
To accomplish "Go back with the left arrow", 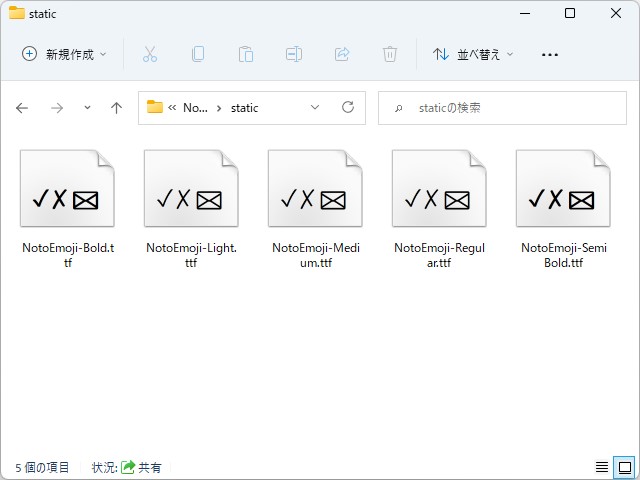I will coord(22,108).
